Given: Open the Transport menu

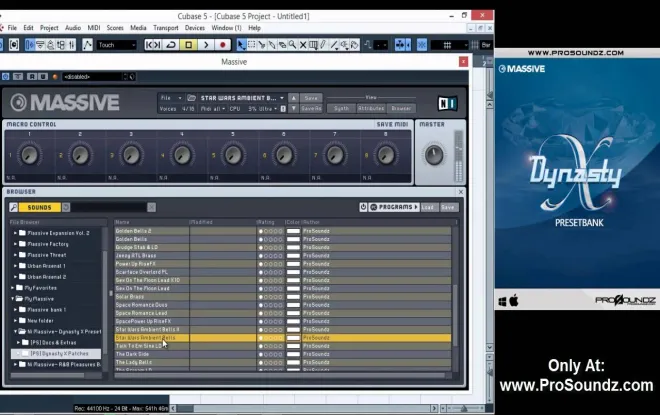Looking at the screenshot, I should coord(165,28).
